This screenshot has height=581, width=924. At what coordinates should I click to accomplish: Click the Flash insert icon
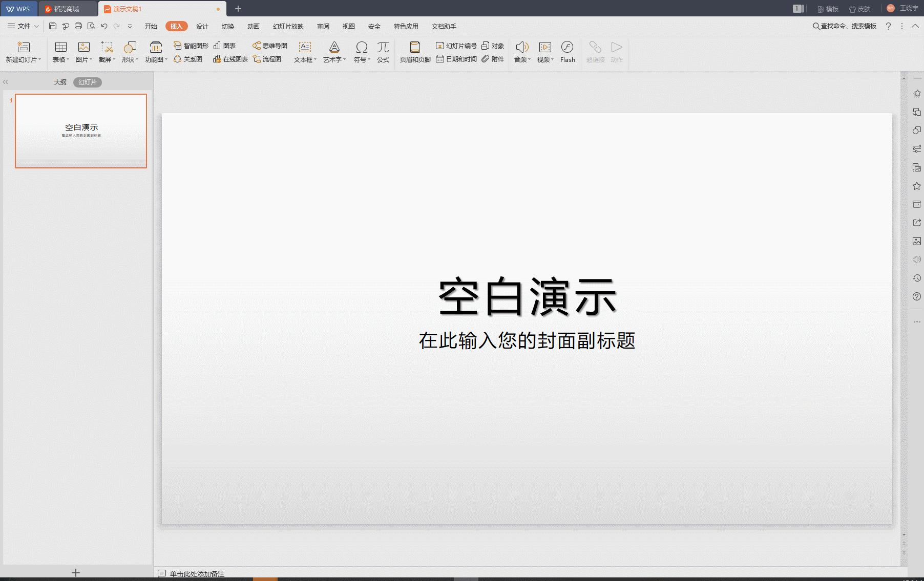(x=567, y=52)
